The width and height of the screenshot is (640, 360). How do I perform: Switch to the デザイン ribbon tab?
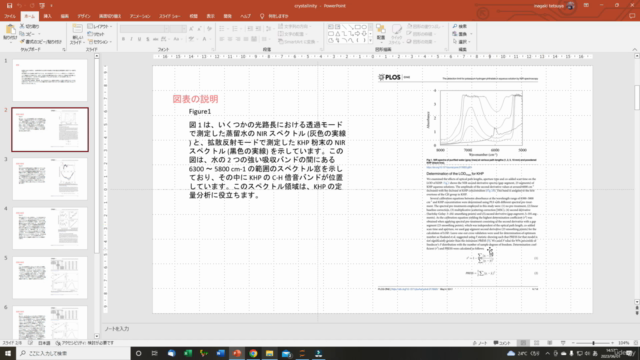pos(84,16)
